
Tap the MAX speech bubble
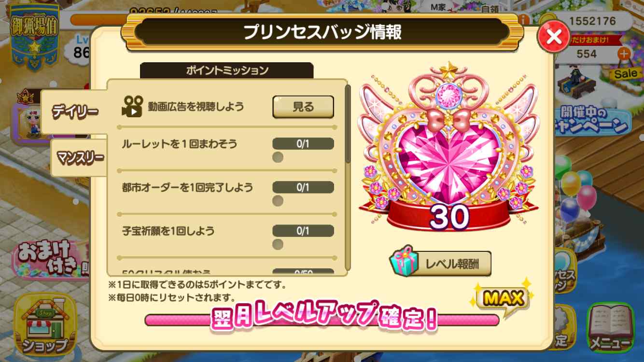tap(504, 298)
